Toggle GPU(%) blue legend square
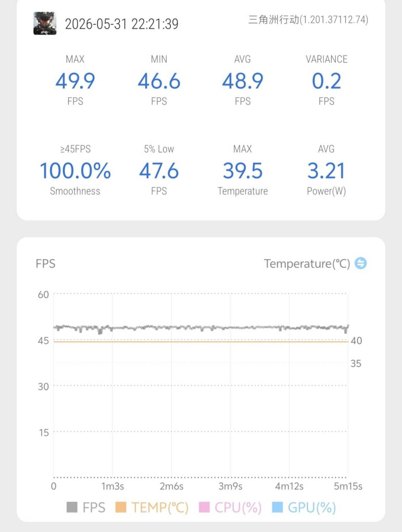This screenshot has height=532, width=402. (x=277, y=507)
